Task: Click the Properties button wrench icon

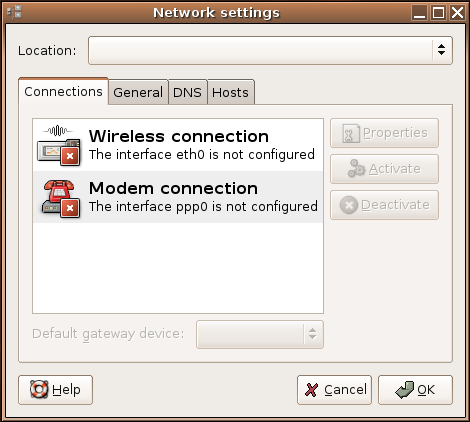Action: (351, 133)
